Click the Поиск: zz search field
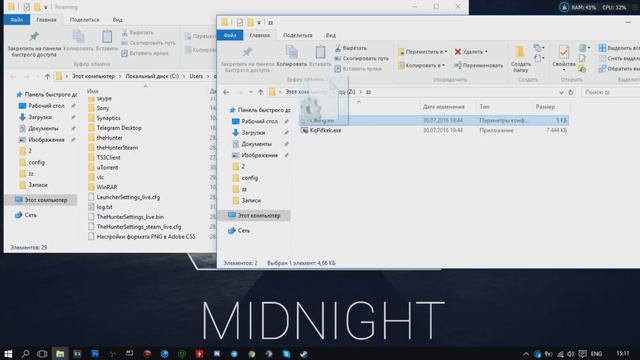 611,92
